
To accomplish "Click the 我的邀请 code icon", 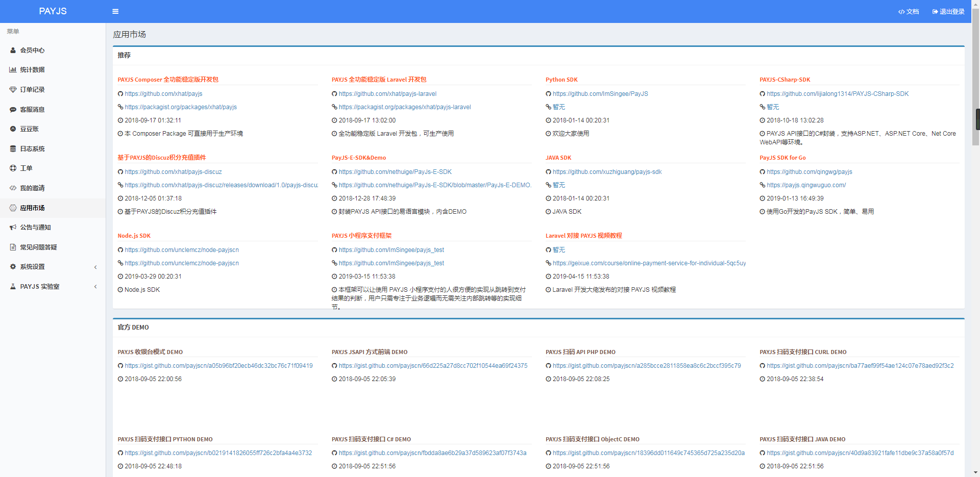I will (x=13, y=188).
